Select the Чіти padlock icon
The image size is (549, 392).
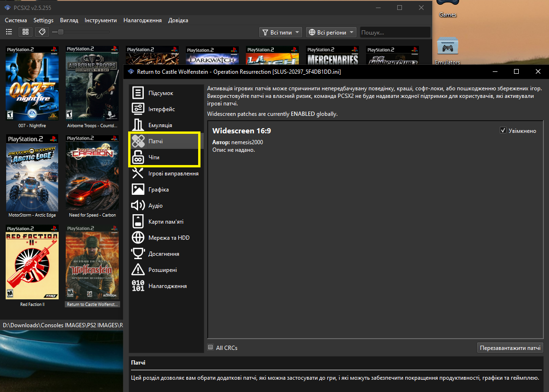[x=138, y=157]
